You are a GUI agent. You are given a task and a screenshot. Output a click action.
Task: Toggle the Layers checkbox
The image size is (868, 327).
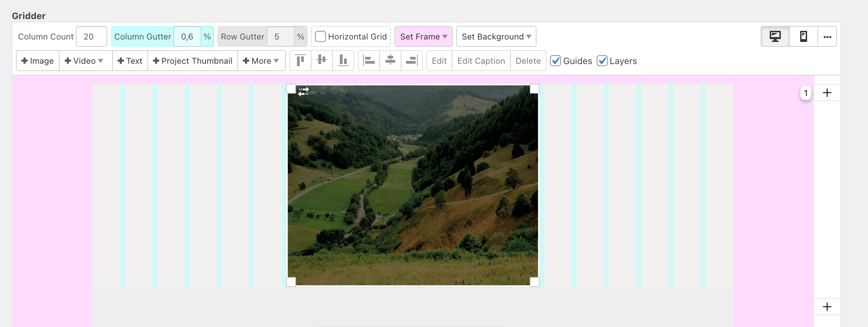coord(602,61)
